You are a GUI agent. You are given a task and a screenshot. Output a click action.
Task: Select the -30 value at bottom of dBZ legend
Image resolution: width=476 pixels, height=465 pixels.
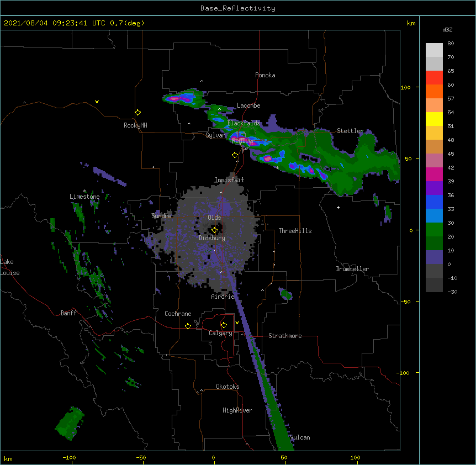[452, 292]
